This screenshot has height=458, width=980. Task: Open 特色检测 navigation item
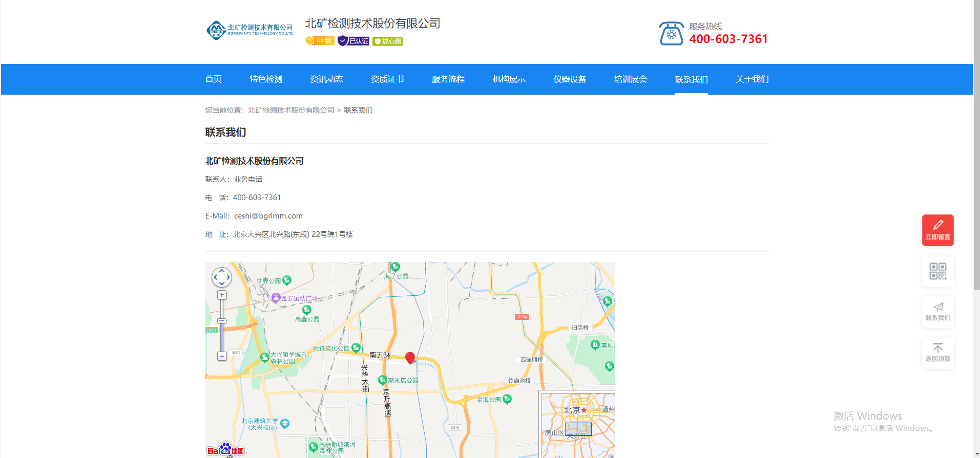pyautogui.click(x=266, y=79)
